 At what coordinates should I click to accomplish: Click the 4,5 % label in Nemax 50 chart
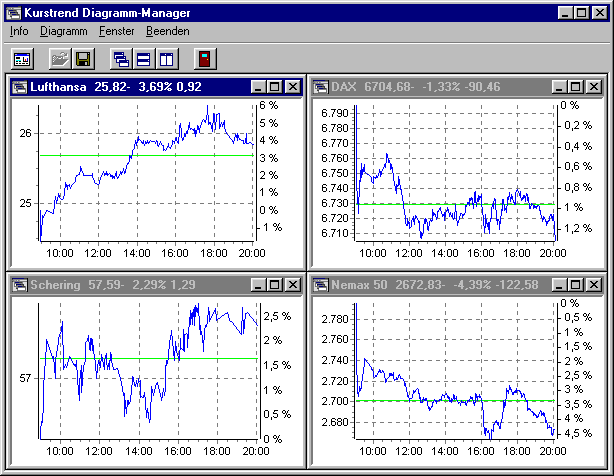point(578,433)
